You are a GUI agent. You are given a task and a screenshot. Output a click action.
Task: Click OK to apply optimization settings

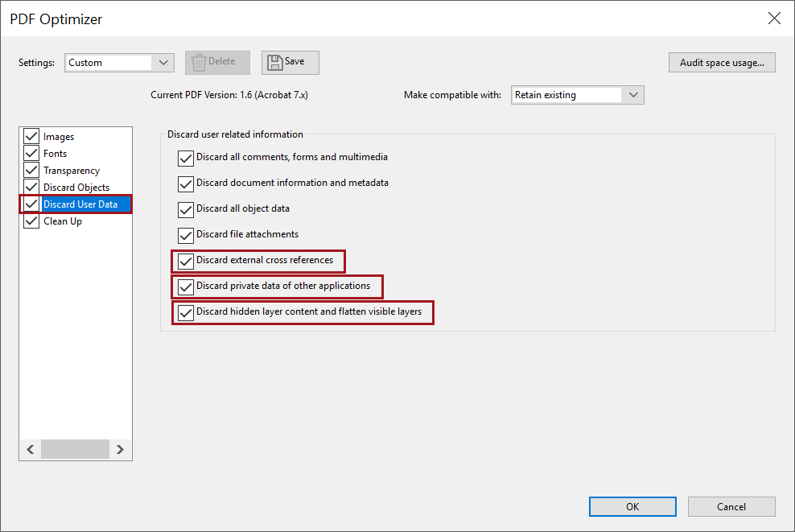point(632,506)
